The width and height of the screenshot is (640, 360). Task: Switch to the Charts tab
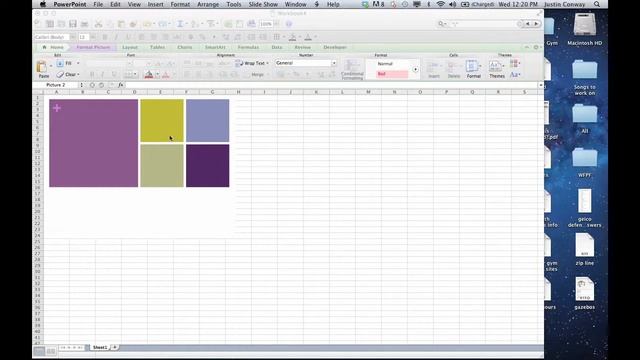coord(184,47)
